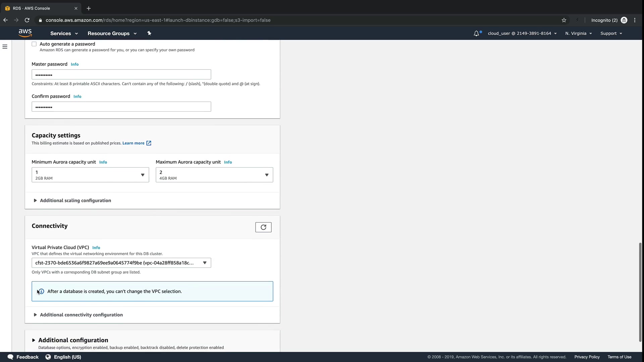Click the language globe icon
The height and width of the screenshot is (362, 644).
(48, 357)
